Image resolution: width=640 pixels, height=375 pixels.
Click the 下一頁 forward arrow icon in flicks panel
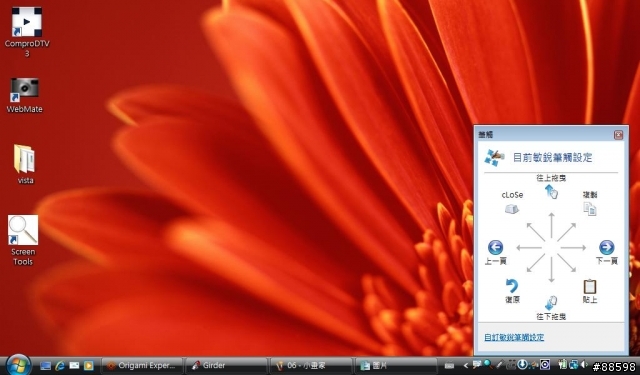pos(607,247)
